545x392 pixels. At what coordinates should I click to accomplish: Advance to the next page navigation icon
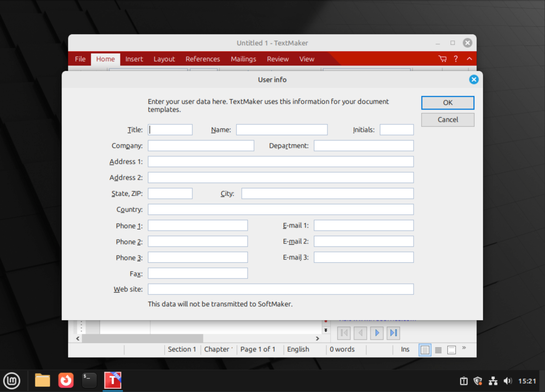(x=376, y=333)
